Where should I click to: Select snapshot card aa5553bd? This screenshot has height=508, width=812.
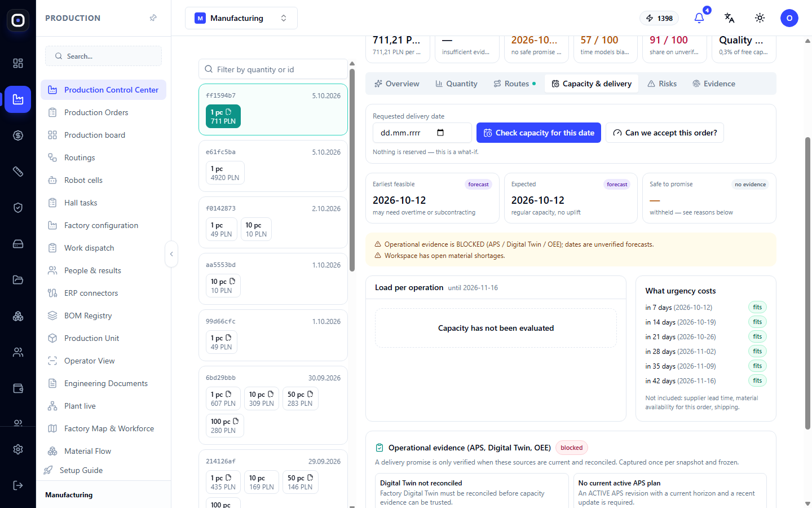pyautogui.click(x=273, y=279)
